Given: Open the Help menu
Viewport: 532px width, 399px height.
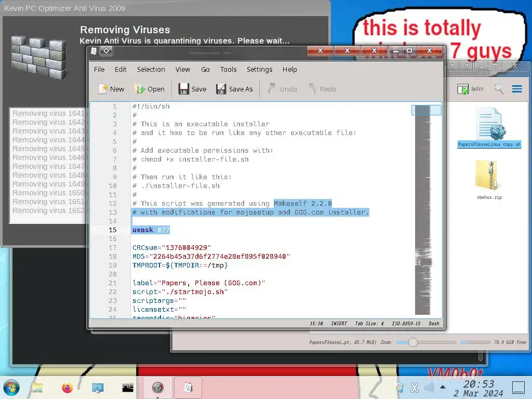Looking at the screenshot, I should point(290,69).
